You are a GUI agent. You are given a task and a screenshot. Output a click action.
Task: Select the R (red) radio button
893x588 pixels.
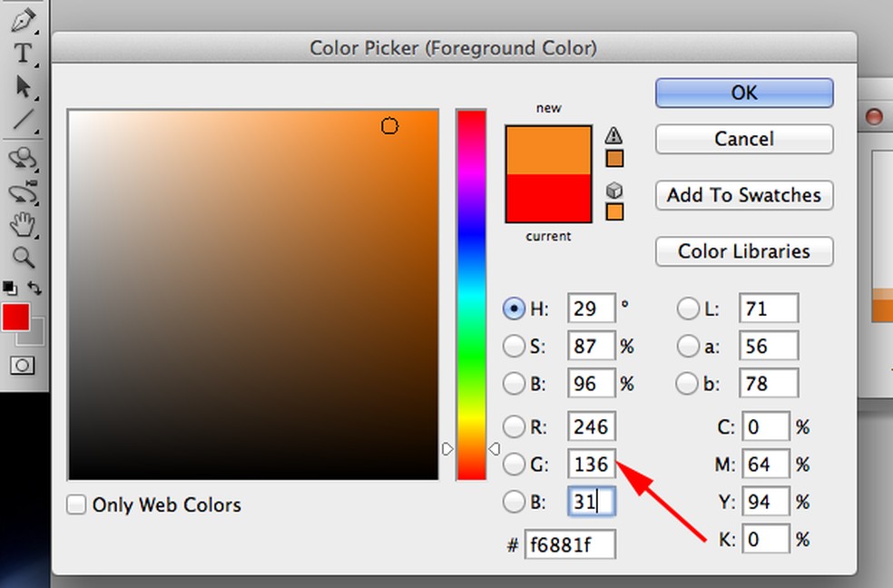click(x=514, y=426)
